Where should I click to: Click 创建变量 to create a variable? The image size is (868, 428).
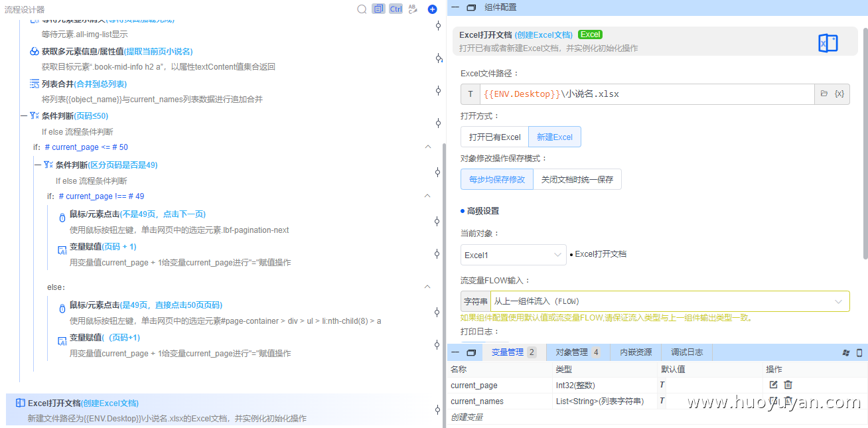click(467, 417)
